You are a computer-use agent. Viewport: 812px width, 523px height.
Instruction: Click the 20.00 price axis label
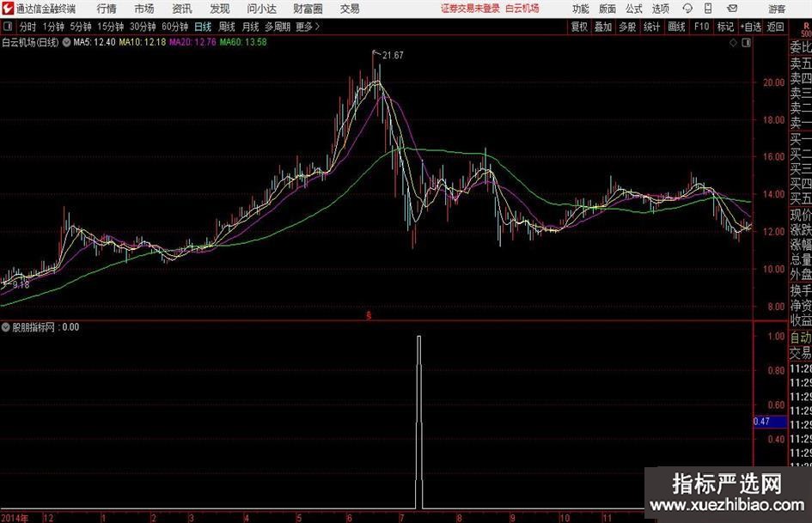(773, 82)
